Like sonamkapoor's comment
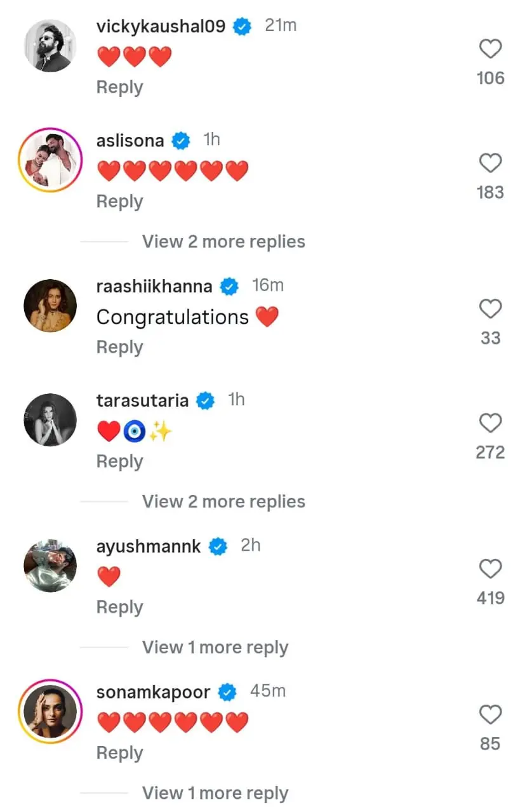 click(x=490, y=716)
